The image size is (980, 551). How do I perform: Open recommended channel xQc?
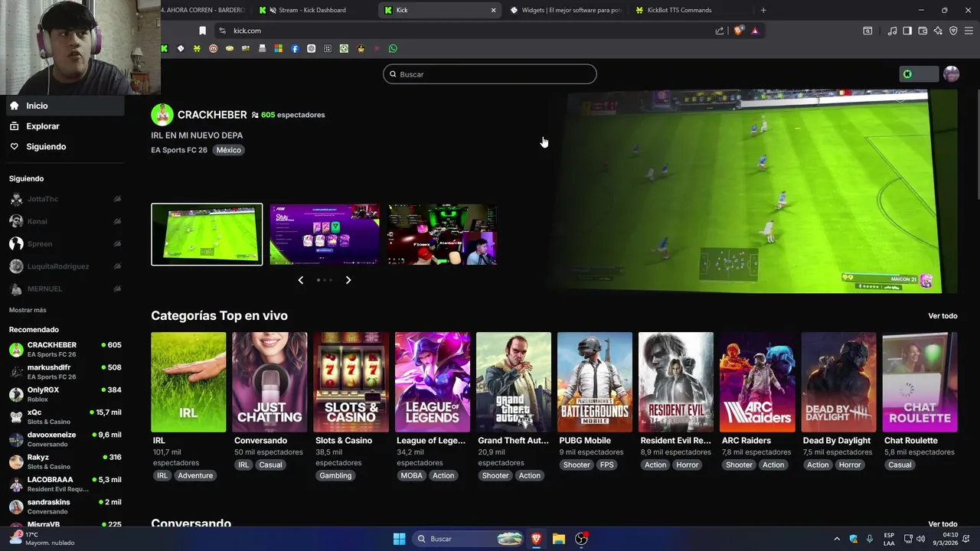(65, 416)
